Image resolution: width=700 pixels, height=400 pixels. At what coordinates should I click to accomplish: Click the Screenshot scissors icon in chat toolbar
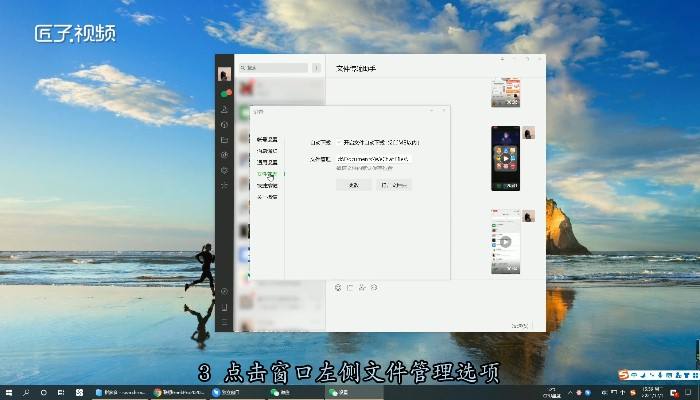(362, 288)
